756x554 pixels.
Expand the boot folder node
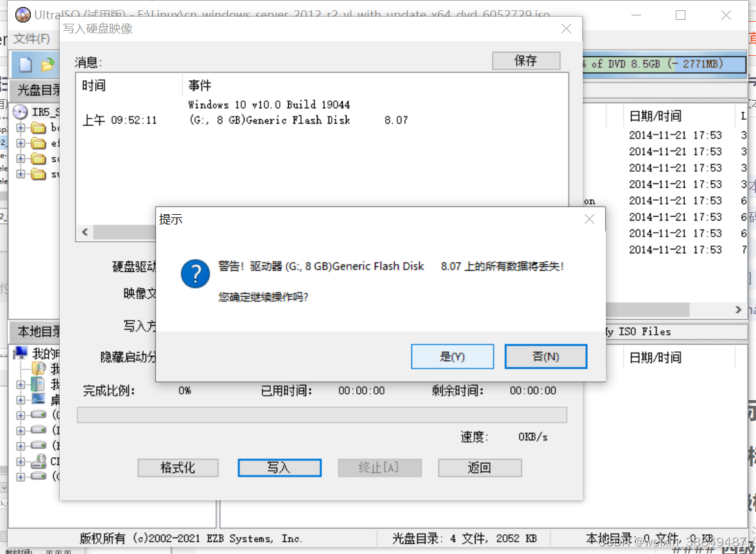click(x=20, y=129)
